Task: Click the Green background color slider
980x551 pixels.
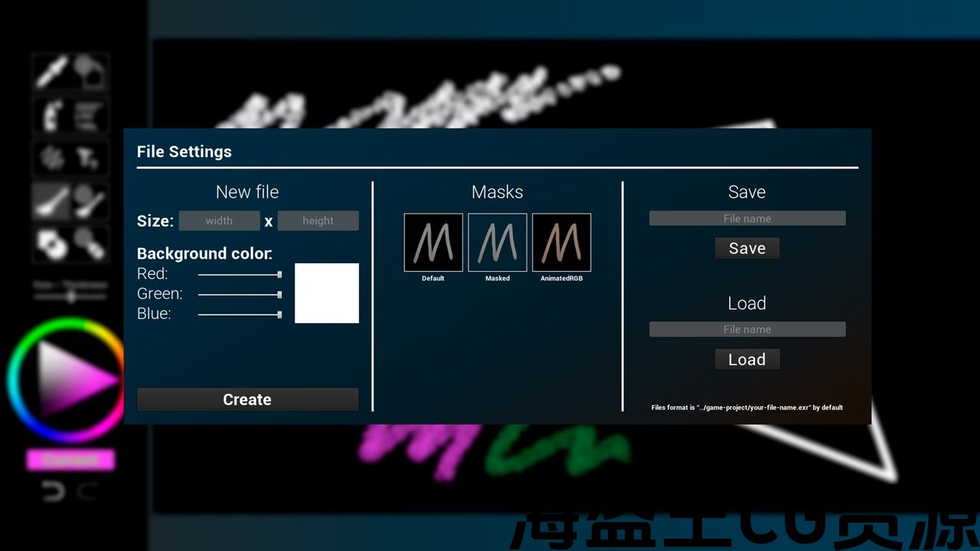Action: [240, 294]
